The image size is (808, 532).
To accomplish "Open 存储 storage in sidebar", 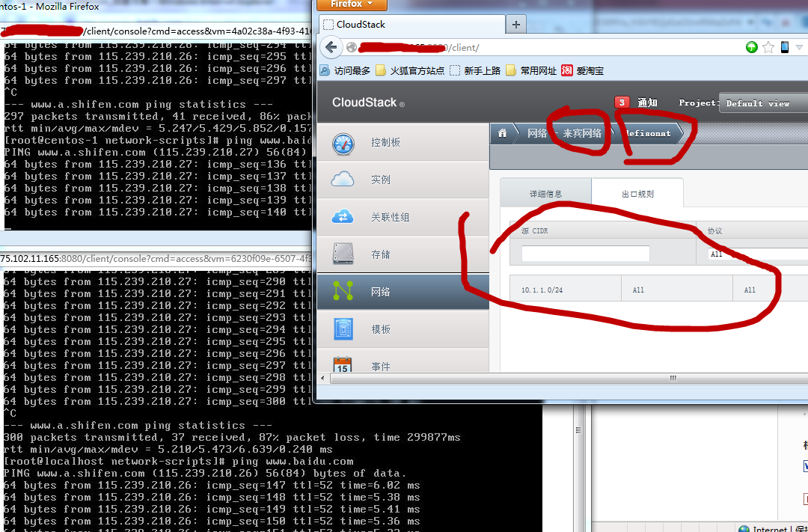I will click(x=403, y=254).
